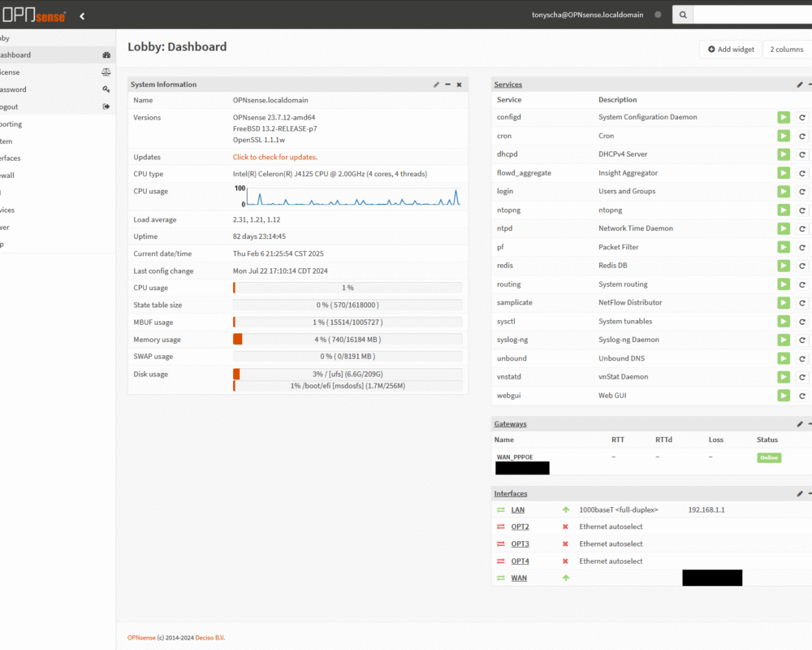
Task: Edit the Gateways widget with the pencil icon
Action: (800, 424)
